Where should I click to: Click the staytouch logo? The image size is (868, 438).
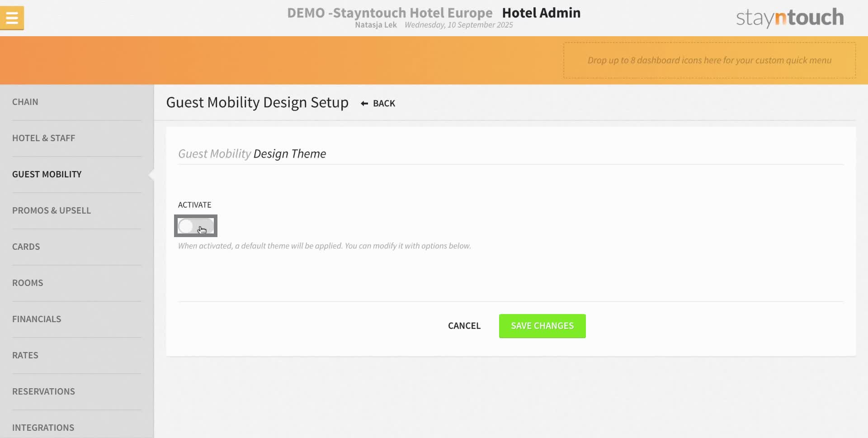(790, 18)
